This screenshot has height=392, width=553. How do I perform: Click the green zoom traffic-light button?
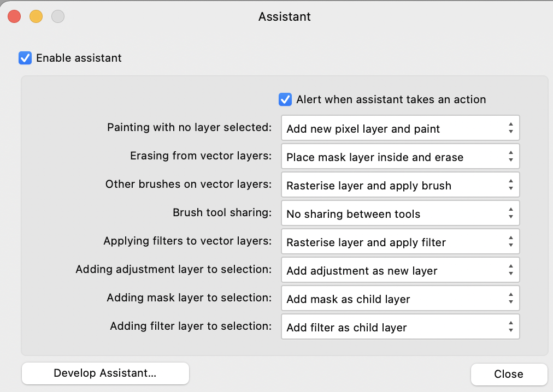(58, 16)
